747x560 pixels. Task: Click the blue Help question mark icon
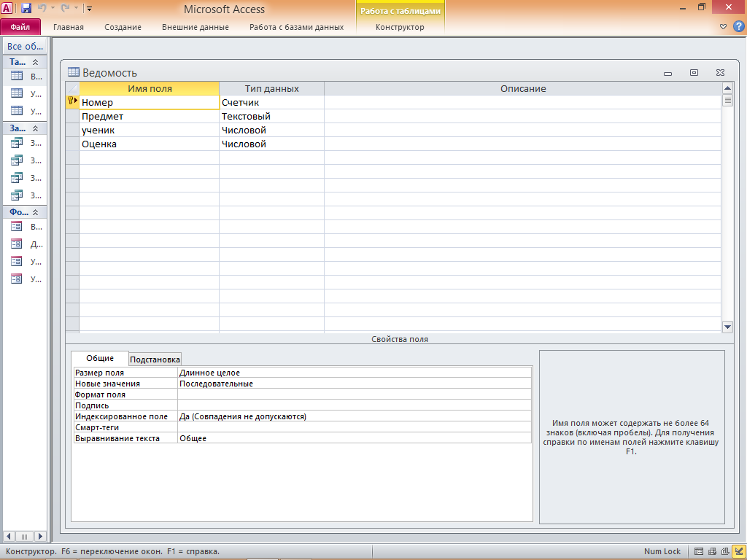tap(738, 27)
